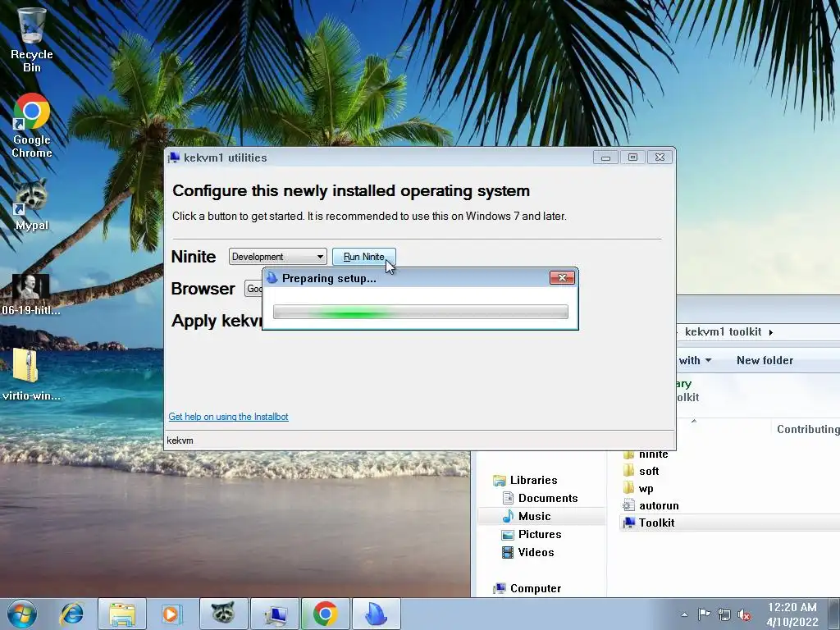Click the muted volume tray icon
This screenshot has width=840, height=630.
point(743,614)
